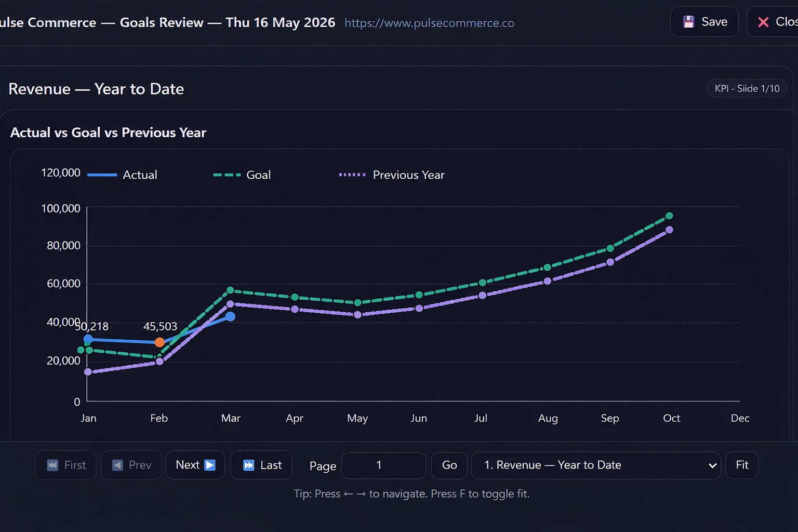The width and height of the screenshot is (798, 532).
Task: Click the Last fast-forward icon
Action: [248, 465]
